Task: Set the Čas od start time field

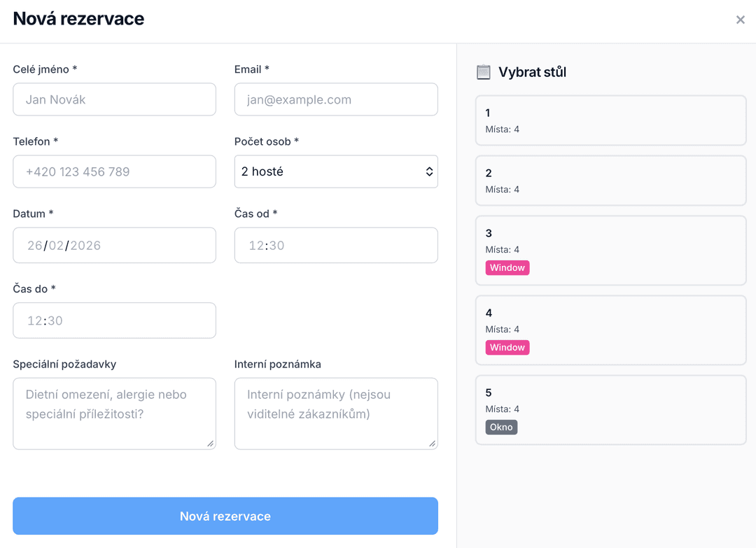Action: click(336, 246)
